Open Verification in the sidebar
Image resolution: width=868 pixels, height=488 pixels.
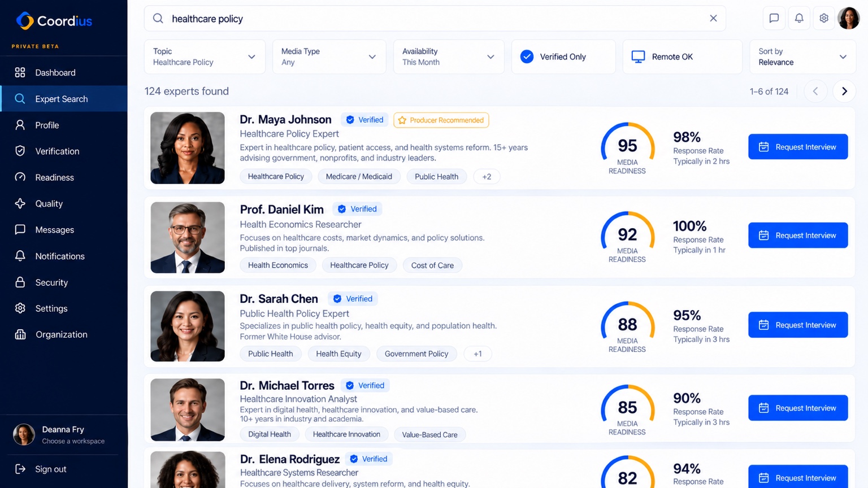pos(63,151)
